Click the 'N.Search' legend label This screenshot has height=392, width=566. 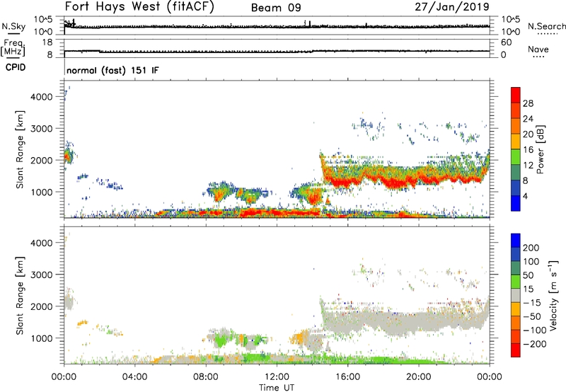[547, 26]
